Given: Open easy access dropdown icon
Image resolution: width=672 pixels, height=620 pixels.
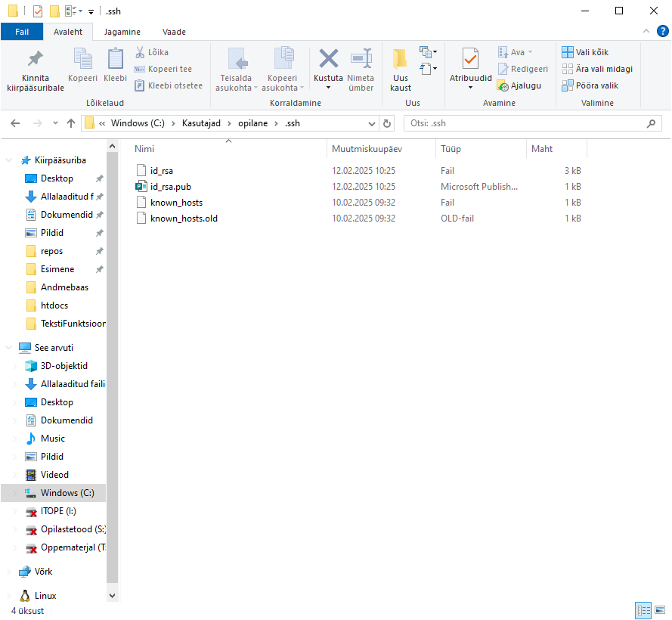Looking at the screenshot, I should pos(428,69).
